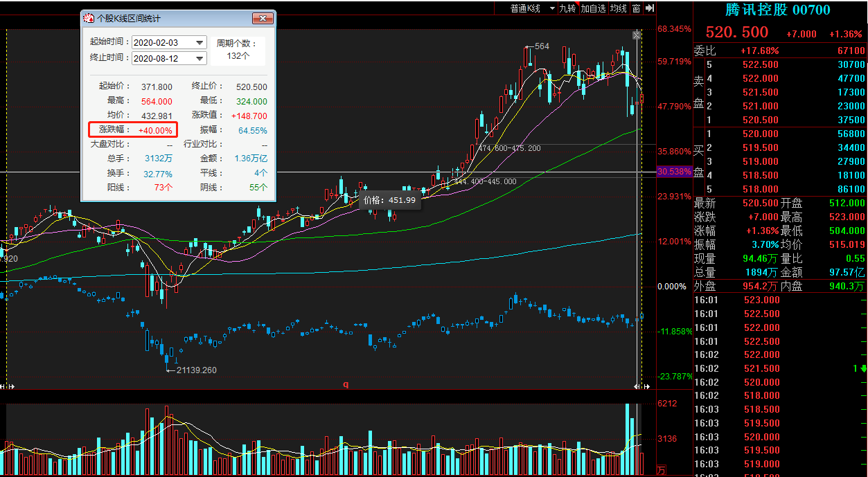Click the +1.36% change percent in header

click(x=846, y=34)
